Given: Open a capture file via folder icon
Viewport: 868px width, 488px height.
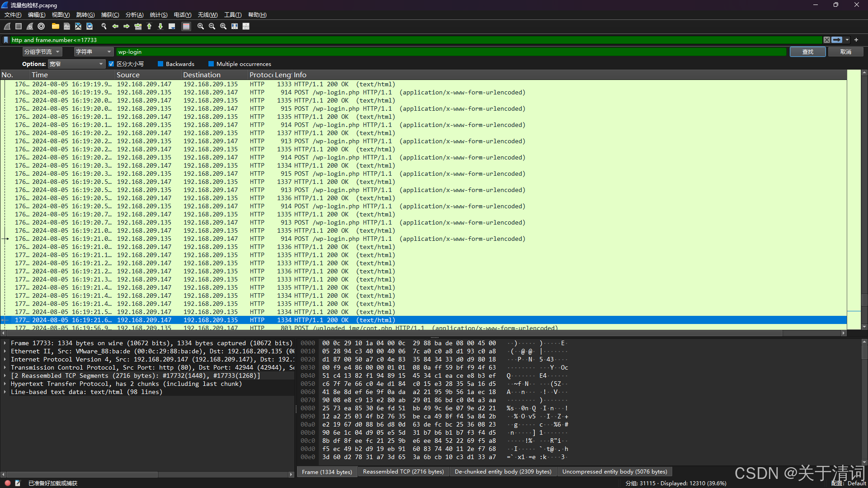Looking at the screenshot, I should pyautogui.click(x=56, y=27).
